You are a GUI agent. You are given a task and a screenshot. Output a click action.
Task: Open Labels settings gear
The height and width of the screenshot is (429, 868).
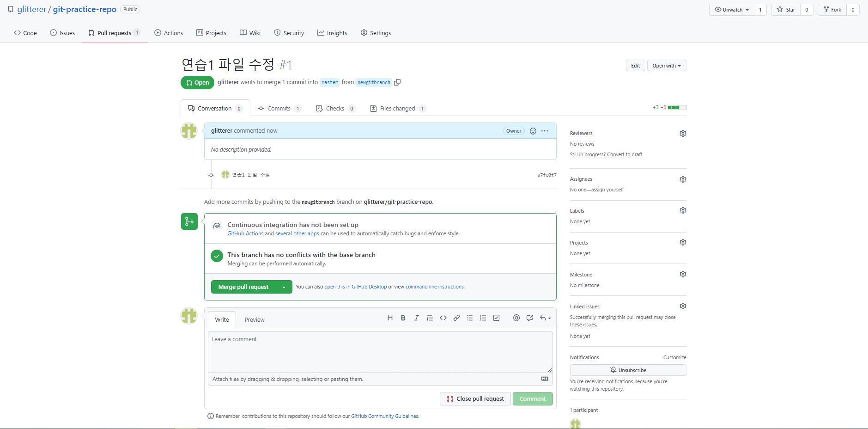(x=683, y=211)
